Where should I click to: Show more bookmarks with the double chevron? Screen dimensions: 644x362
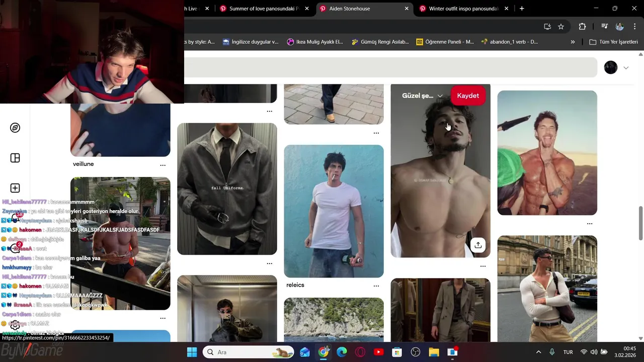pos(573,42)
